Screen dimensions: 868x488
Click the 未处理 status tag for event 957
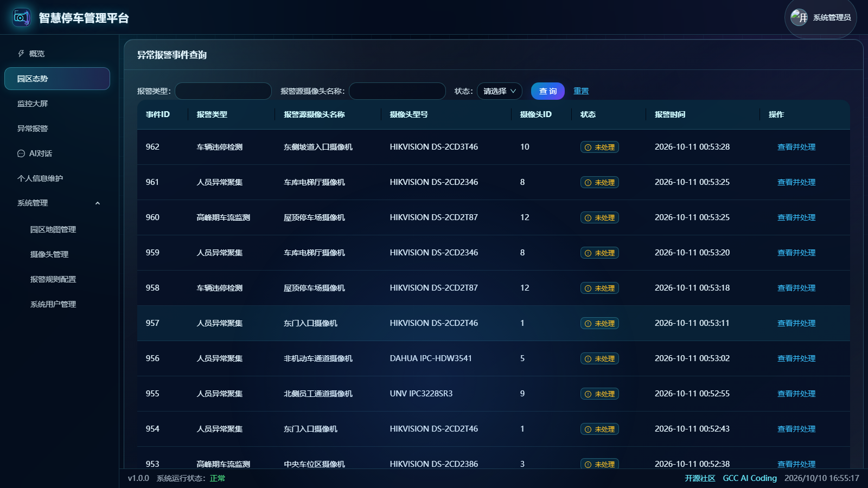599,323
